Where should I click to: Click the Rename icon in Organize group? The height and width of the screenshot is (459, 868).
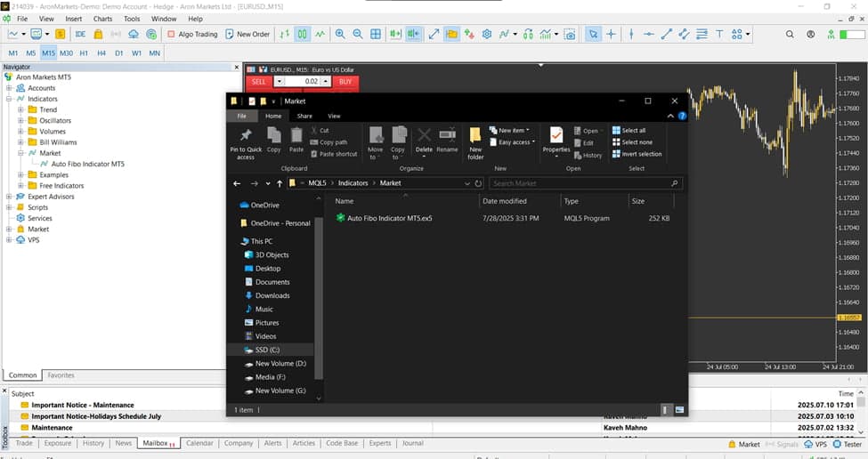click(x=447, y=140)
